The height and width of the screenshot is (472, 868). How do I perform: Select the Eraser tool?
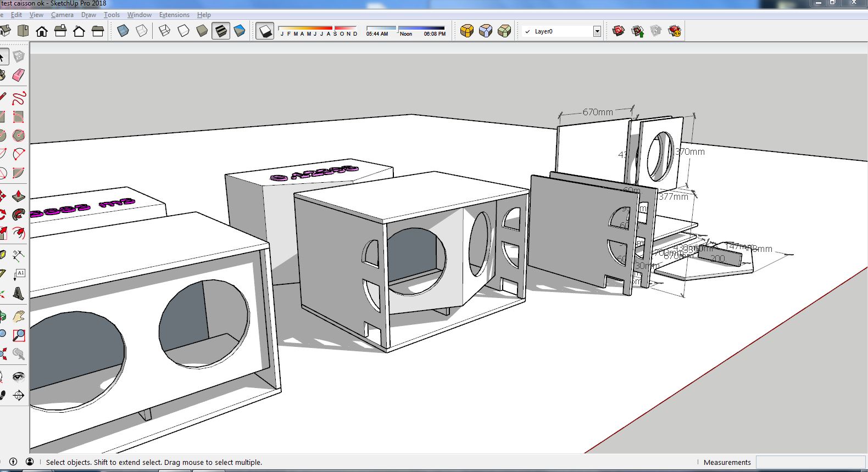click(x=19, y=75)
